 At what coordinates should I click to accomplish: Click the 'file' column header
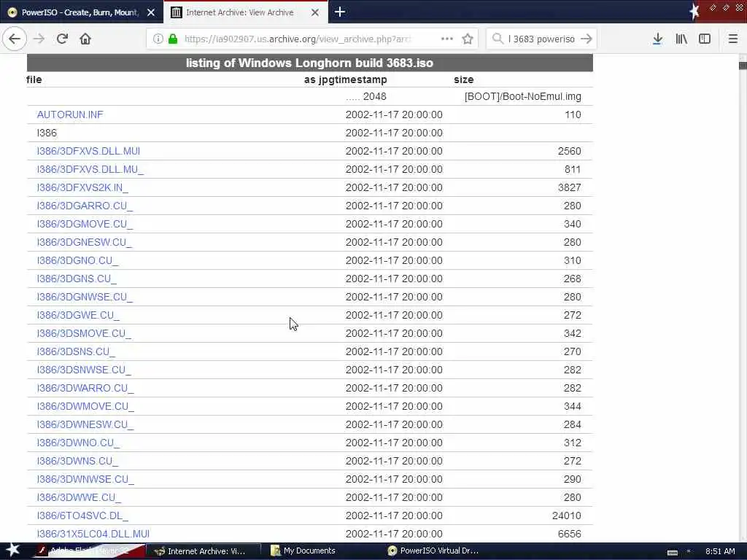(34, 79)
